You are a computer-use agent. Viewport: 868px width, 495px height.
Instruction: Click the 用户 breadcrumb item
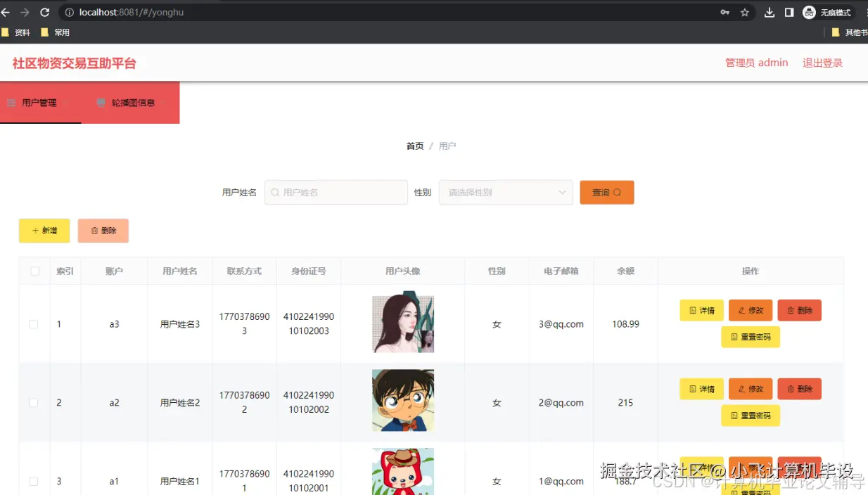click(447, 146)
